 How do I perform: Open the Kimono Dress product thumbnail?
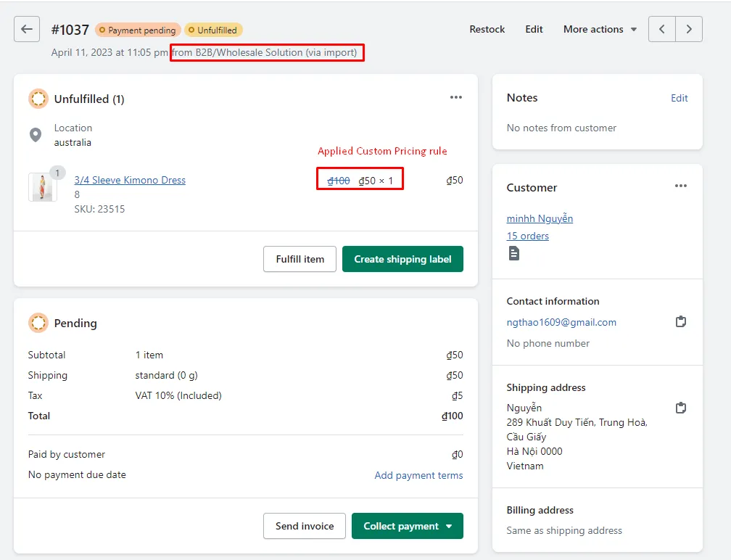tap(42, 187)
